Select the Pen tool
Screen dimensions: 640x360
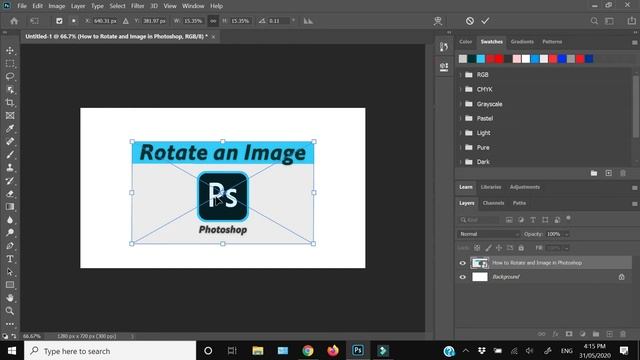click(10, 246)
